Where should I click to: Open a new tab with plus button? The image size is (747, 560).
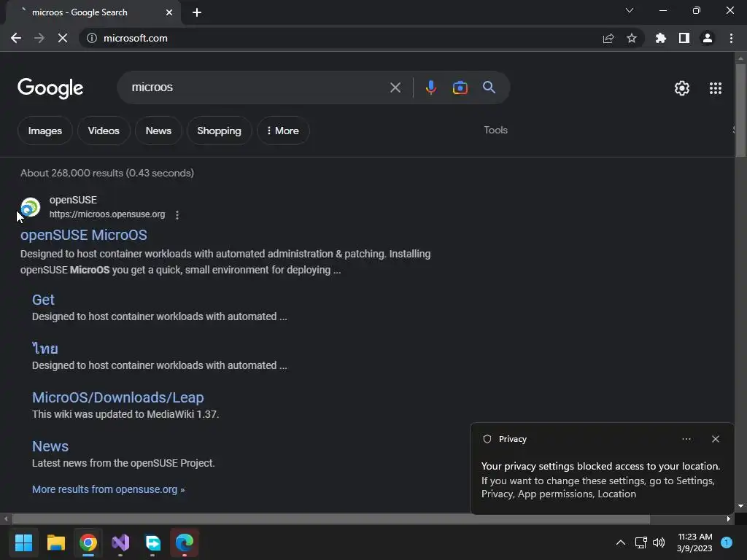tap(197, 12)
